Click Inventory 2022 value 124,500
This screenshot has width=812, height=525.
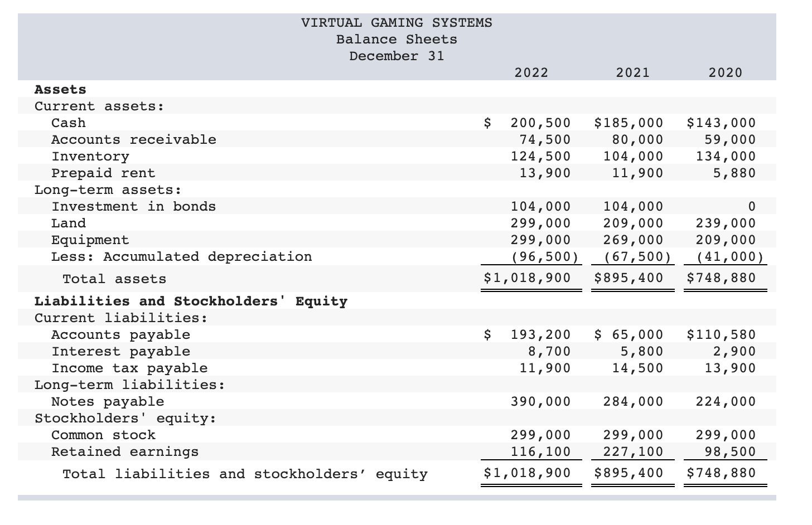pos(541,157)
